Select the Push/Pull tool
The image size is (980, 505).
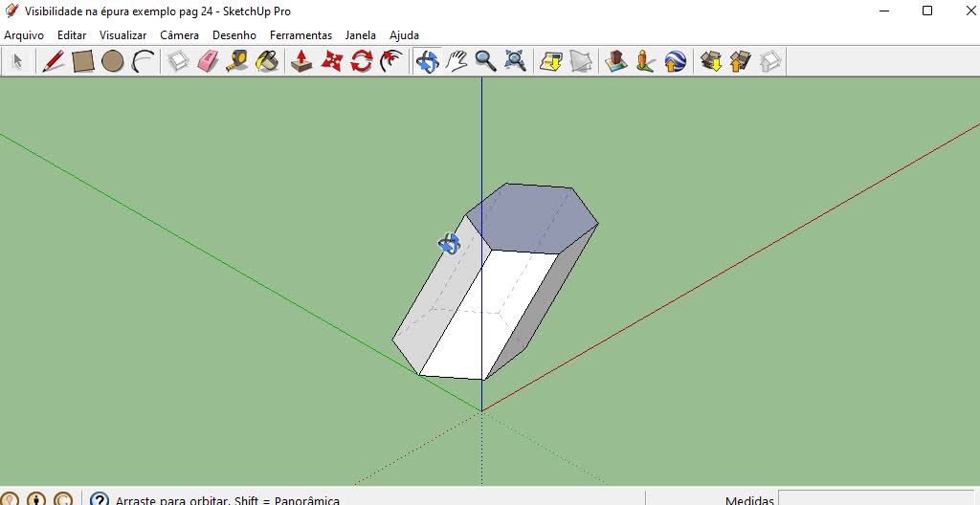point(301,61)
